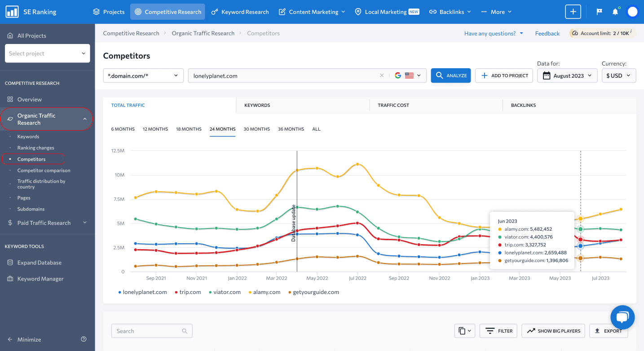Click the sidebar help question icon

click(x=84, y=339)
